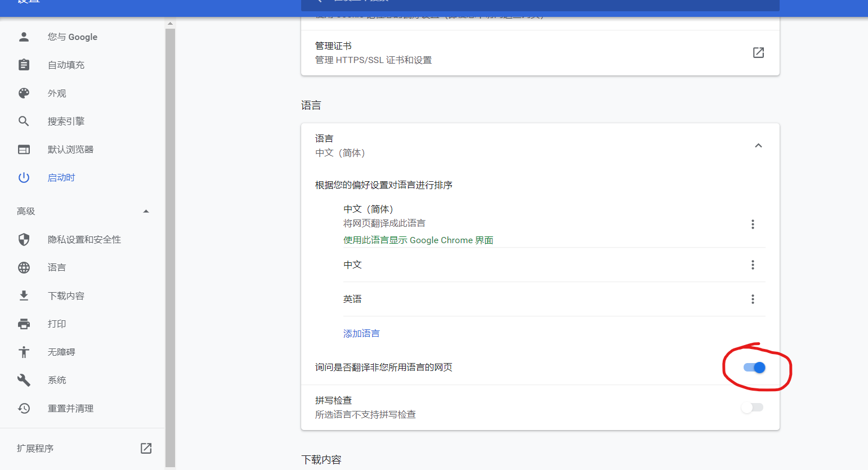
Task: Select the 隐私设置和安全性 shield icon
Action: point(24,239)
